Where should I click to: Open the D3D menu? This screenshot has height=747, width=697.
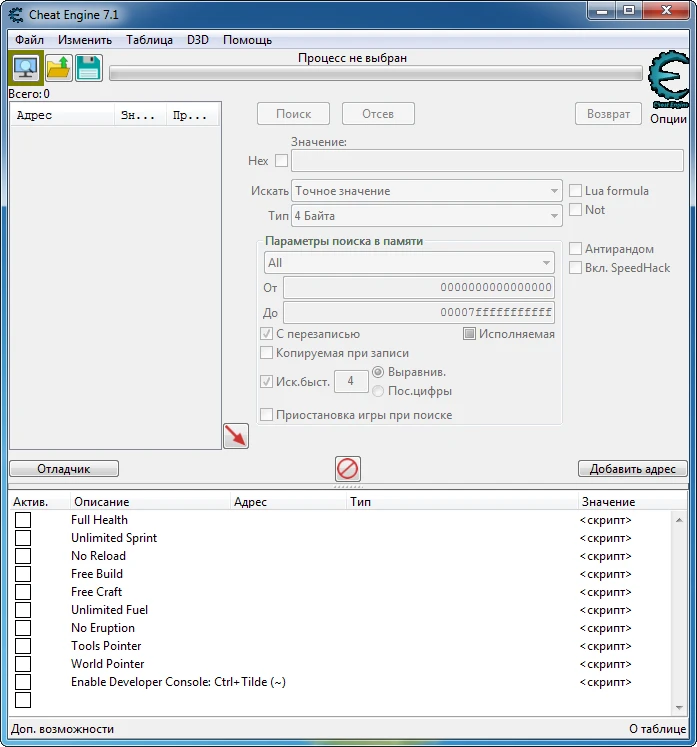(198, 40)
